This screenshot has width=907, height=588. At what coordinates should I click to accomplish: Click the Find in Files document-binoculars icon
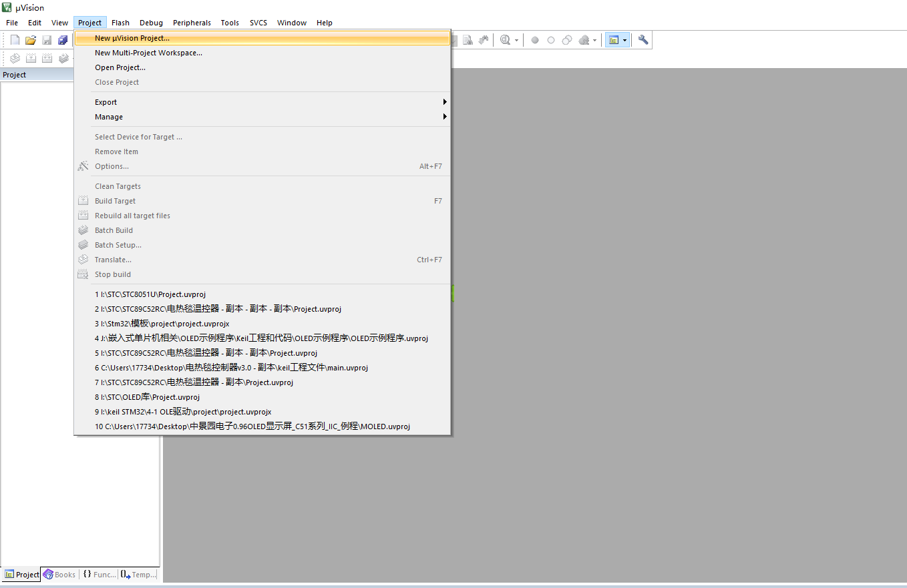coord(468,40)
